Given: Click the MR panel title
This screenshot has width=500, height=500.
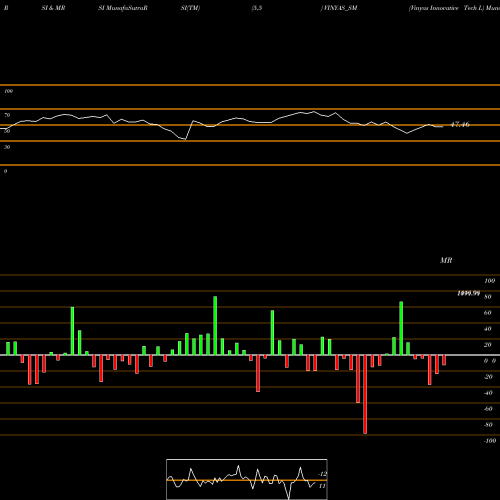Looking at the screenshot, I should click(446, 260).
